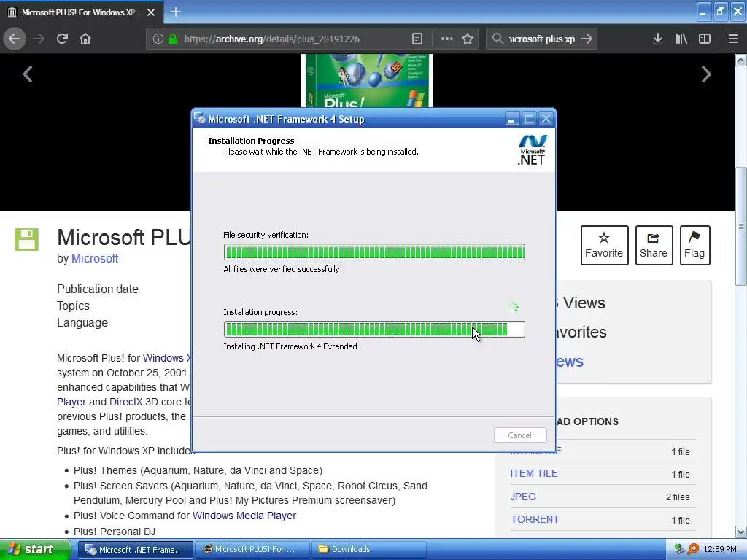Click the Favorite button
The height and width of the screenshot is (560, 747).
point(604,245)
